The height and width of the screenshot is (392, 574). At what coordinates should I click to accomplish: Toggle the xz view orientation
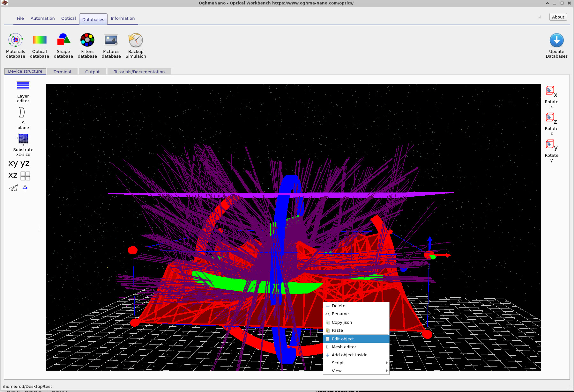(12, 175)
